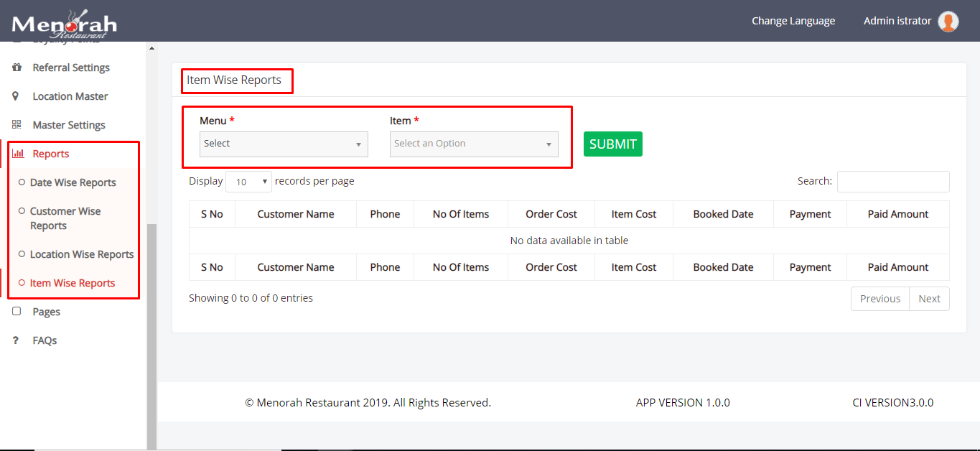Click the FAQs question mark icon

pyautogui.click(x=17, y=340)
